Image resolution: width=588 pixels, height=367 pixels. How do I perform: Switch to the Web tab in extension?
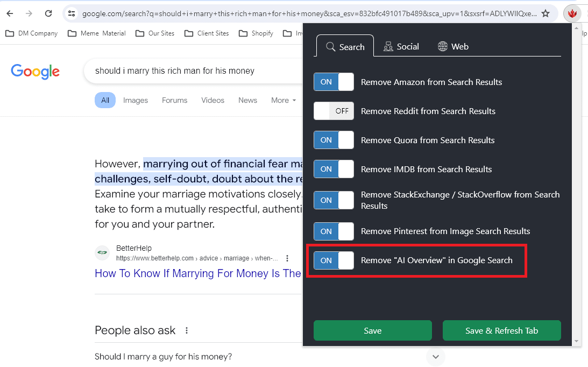click(453, 46)
